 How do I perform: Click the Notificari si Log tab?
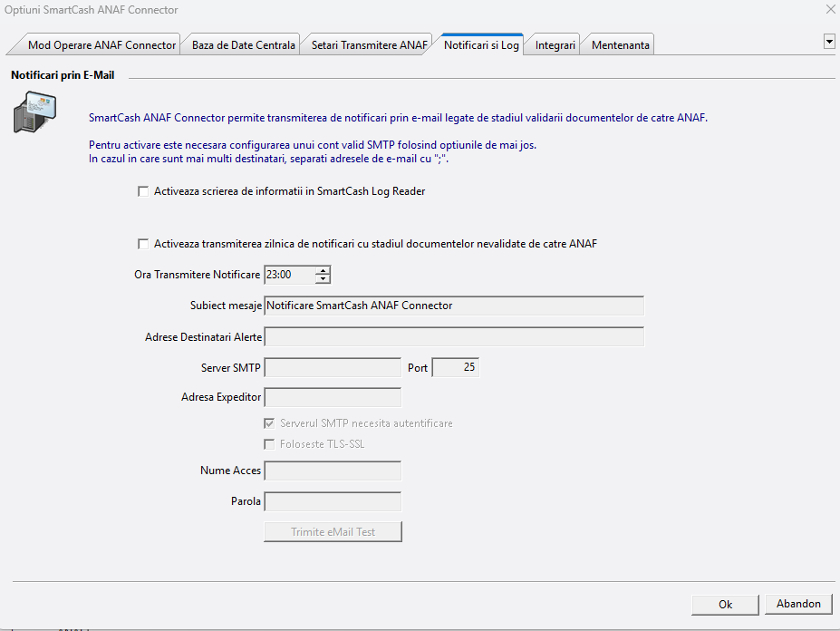click(x=481, y=45)
